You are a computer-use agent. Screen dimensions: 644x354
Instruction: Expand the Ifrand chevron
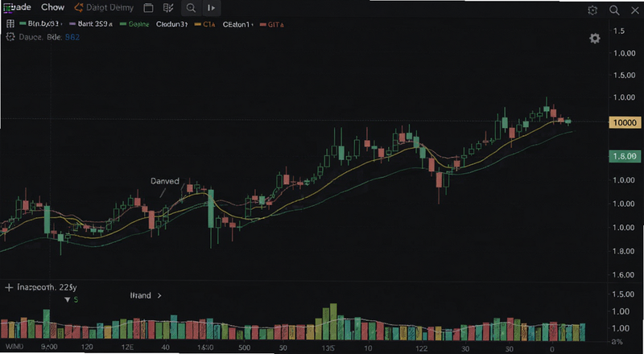[x=159, y=295]
